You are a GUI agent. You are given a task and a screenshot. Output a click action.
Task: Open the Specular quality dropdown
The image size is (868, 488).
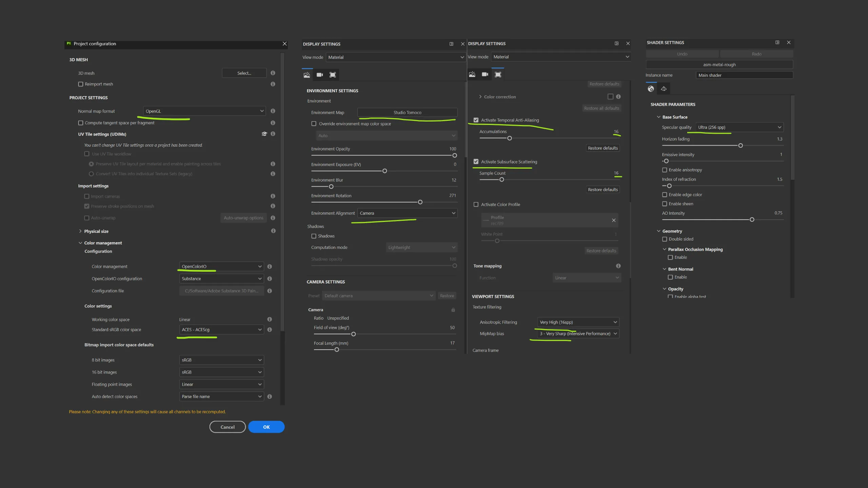(x=739, y=127)
